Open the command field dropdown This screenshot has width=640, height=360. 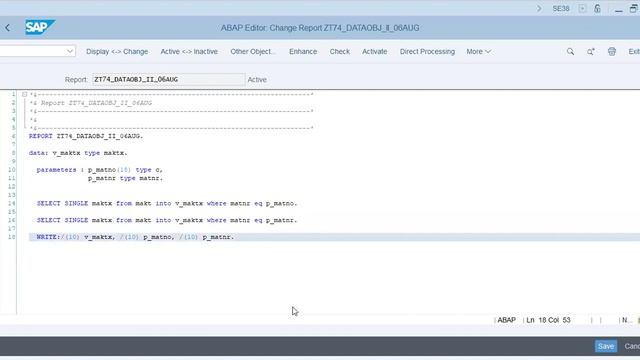(70, 51)
